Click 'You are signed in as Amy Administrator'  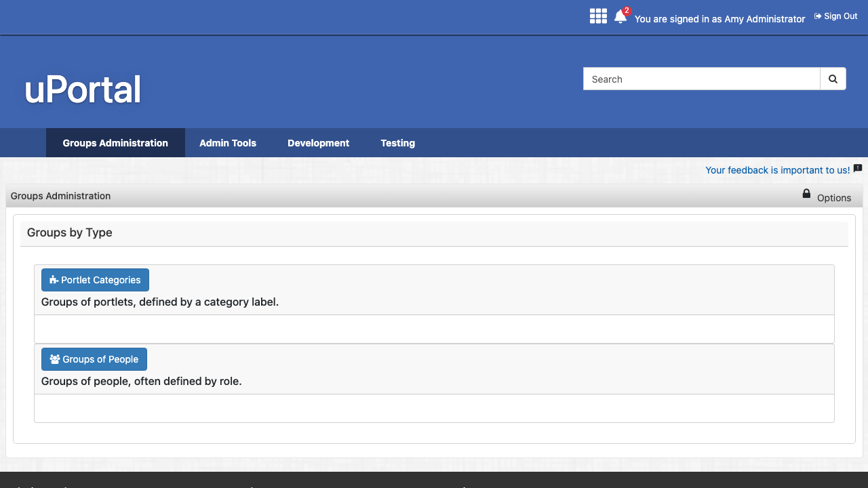point(720,19)
